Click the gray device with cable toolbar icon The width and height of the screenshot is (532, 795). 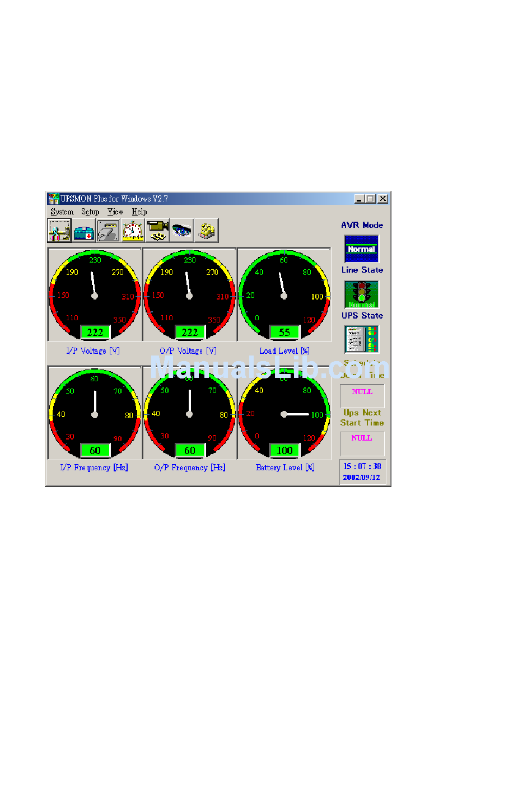point(108,230)
